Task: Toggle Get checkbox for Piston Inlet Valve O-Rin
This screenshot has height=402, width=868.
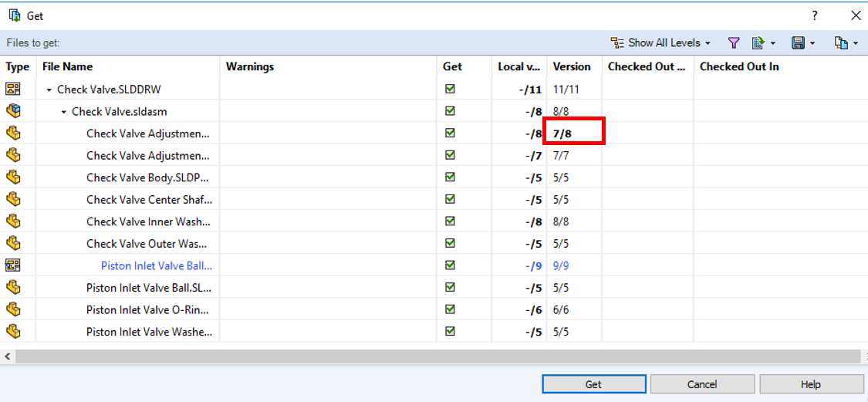Action: (x=450, y=309)
